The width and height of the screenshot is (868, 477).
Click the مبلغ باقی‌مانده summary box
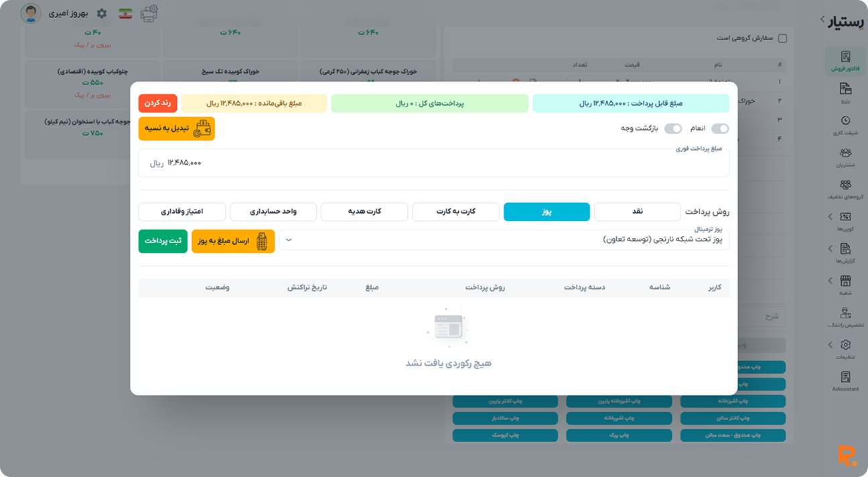254,103
